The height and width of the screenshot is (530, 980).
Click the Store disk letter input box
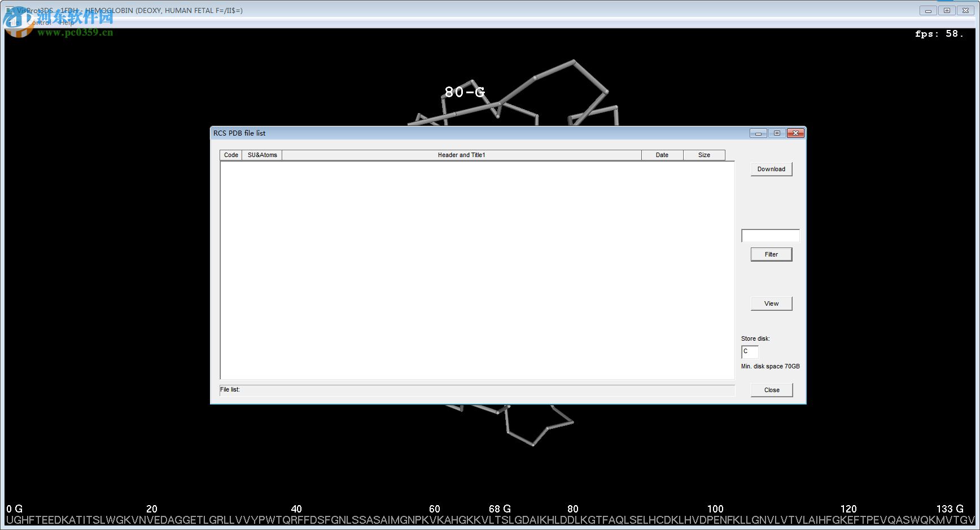point(750,351)
